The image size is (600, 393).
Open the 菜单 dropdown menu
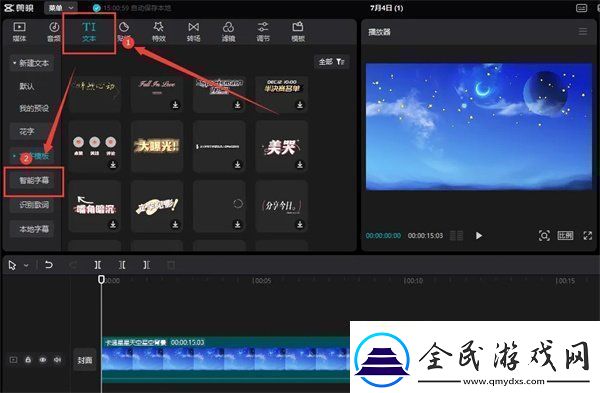tap(60, 8)
